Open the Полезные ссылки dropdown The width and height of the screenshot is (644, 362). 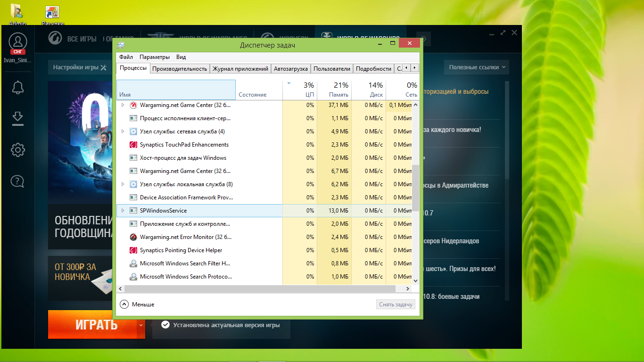tap(477, 67)
